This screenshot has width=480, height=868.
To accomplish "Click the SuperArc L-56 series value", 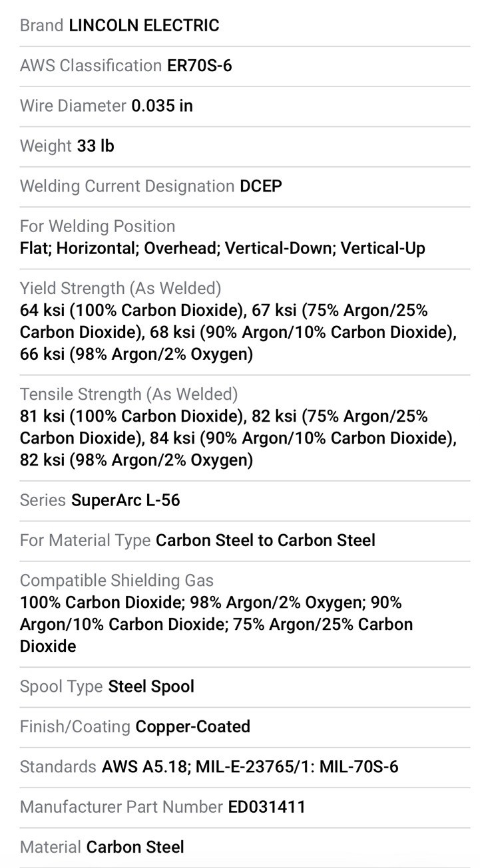I will click(x=126, y=500).
